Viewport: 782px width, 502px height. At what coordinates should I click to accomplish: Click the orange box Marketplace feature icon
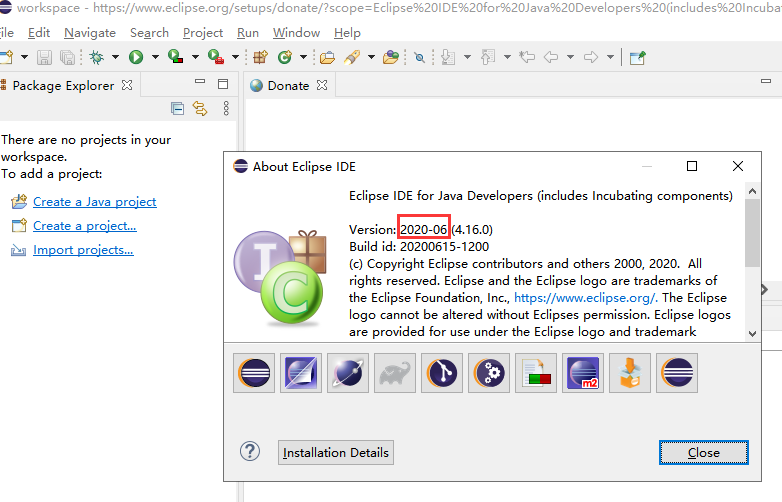[630, 373]
